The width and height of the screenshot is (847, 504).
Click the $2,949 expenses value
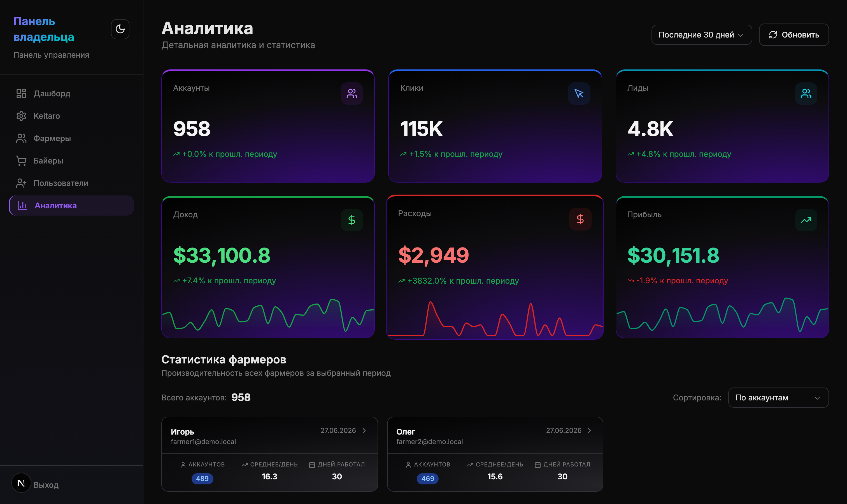click(x=434, y=255)
